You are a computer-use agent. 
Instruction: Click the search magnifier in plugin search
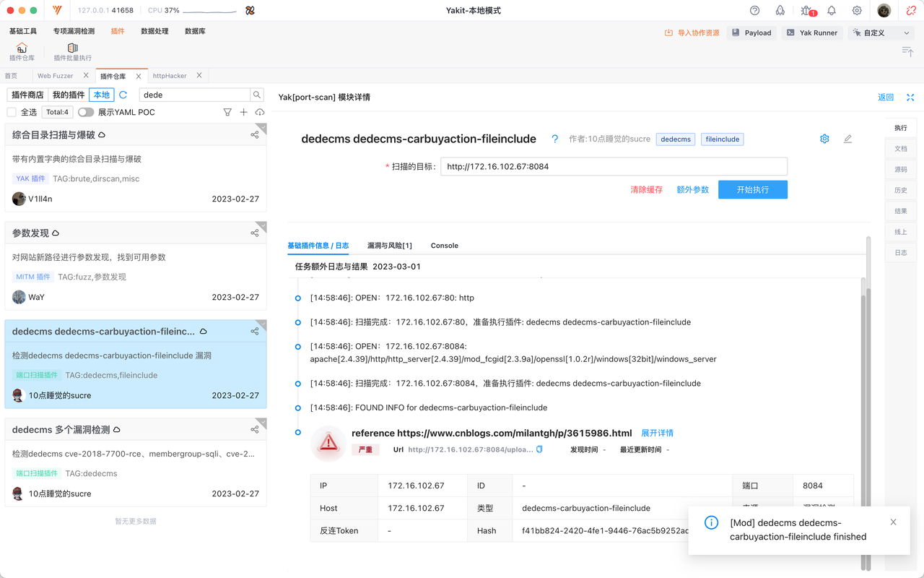(256, 95)
